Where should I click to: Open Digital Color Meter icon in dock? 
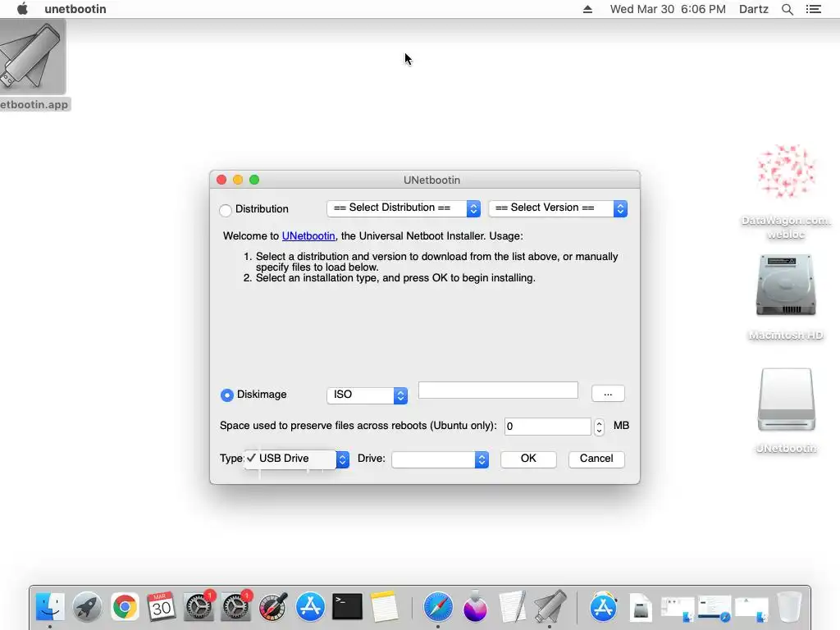click(273, 608)
